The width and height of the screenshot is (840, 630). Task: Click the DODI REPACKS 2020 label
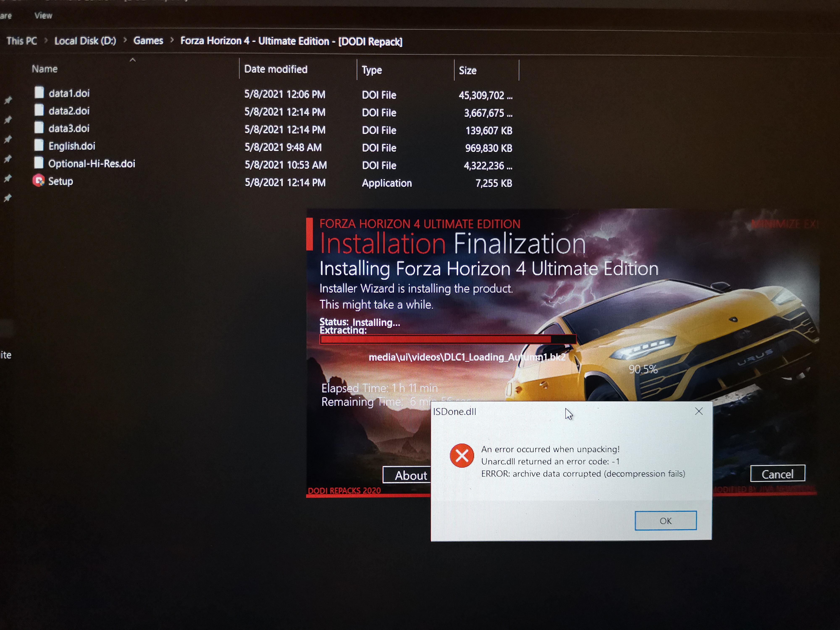(344, 490)
